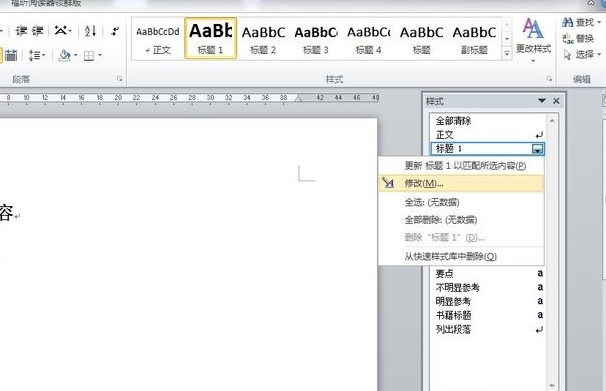Choose 修改(M)... menu item
This screenshot has width=606, height=391.
coord(461,184)
